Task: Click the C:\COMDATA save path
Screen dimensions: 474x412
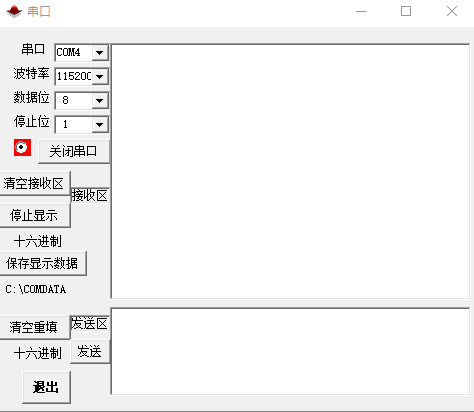Action: 36,289
